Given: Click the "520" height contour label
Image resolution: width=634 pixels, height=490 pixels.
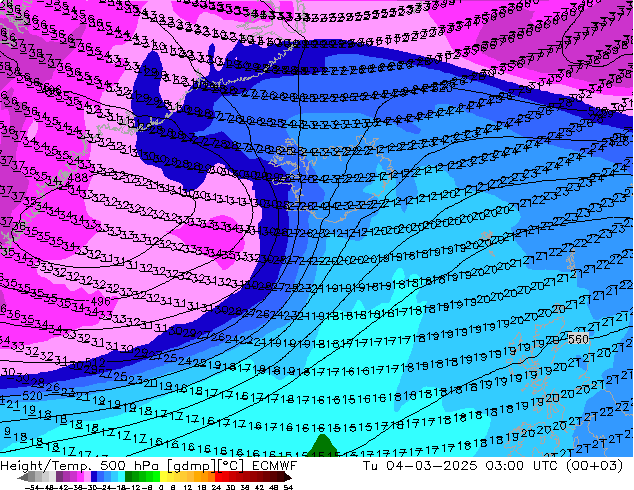Looking at the screenshot, I should point(32,396).
